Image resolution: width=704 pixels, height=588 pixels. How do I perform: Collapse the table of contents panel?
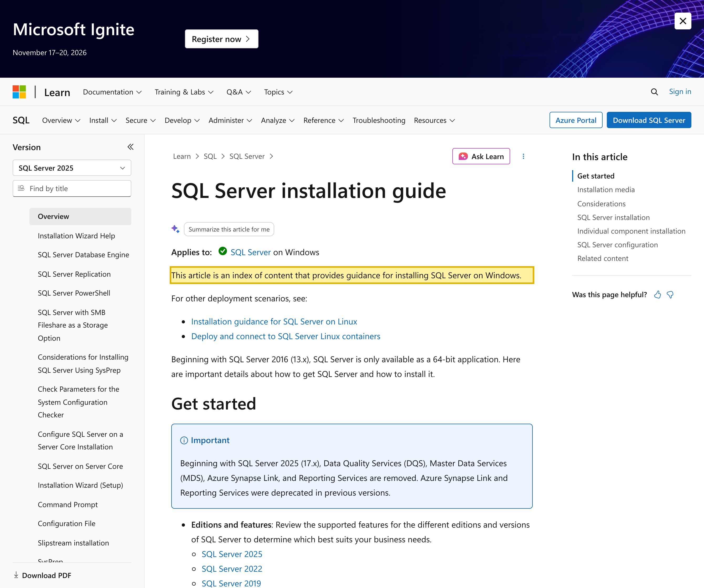(x=130, y=147)
